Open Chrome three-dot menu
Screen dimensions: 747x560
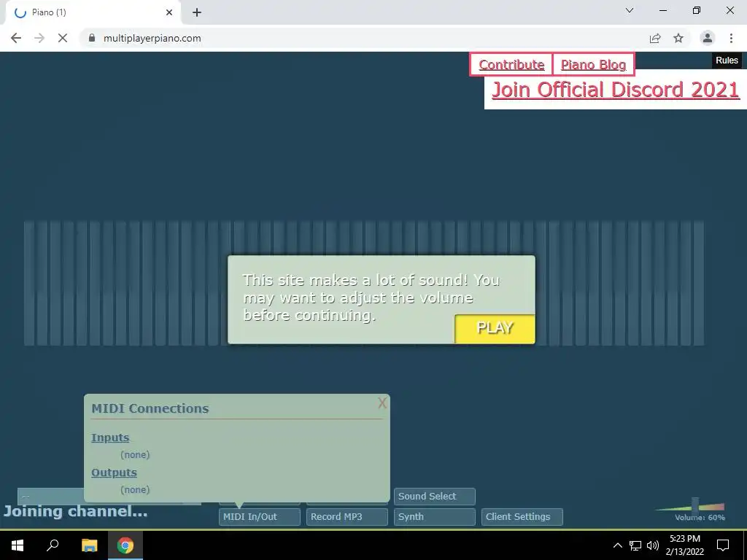(x=731, y=38)
